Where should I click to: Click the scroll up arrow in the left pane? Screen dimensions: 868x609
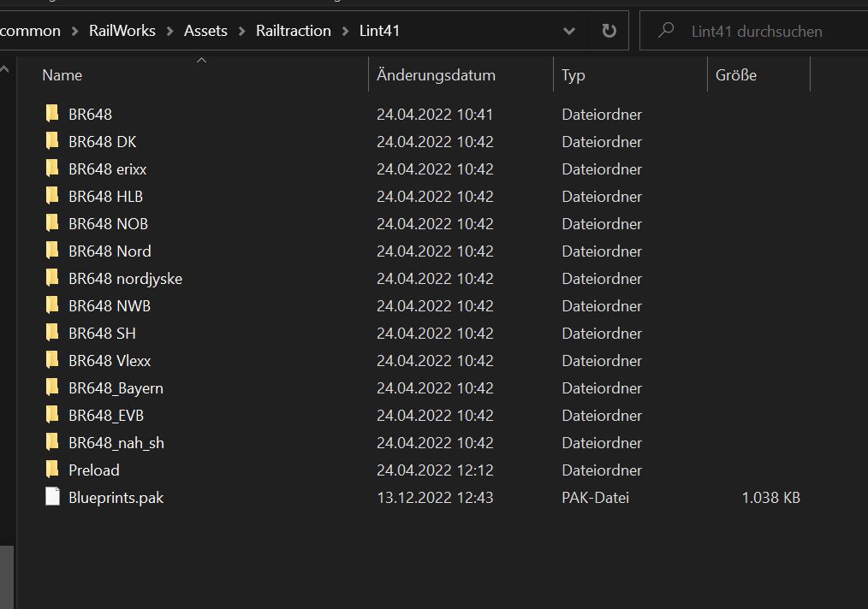tap(5, 69)
